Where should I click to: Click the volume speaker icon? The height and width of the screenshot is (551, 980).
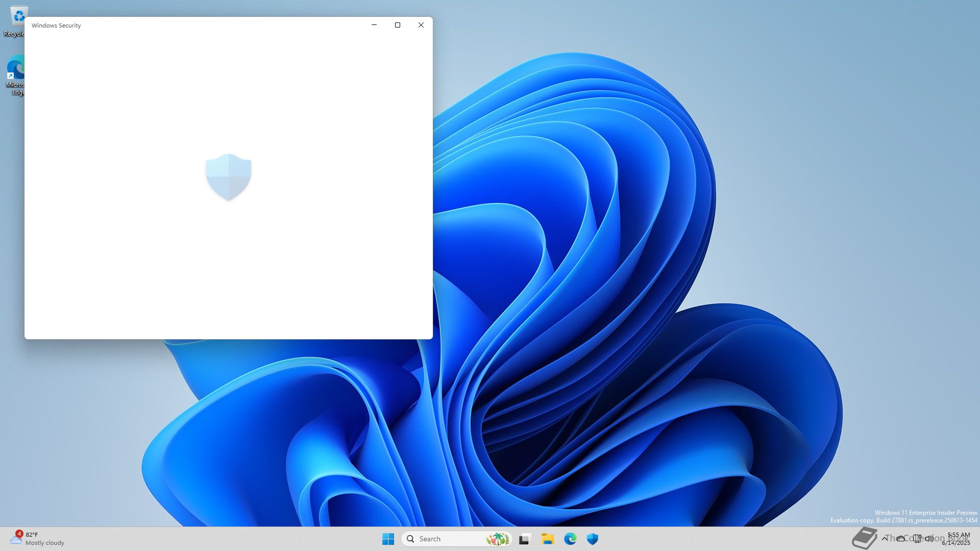coord(929,538)
